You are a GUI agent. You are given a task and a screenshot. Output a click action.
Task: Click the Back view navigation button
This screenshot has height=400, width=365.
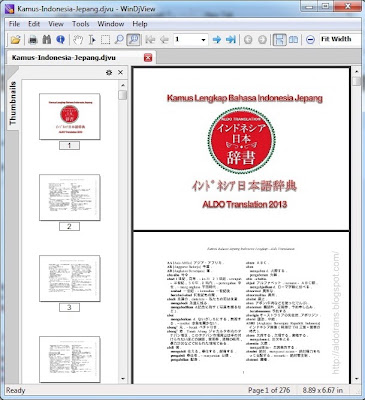248,40
